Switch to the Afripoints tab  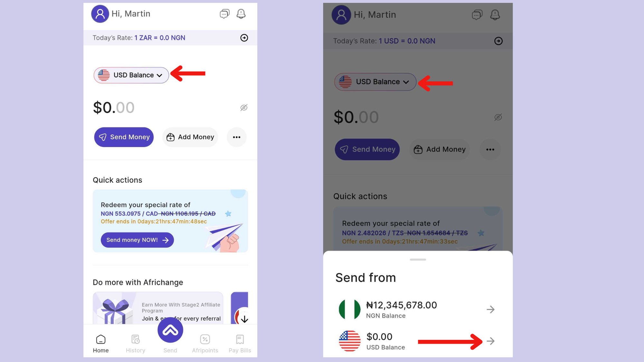[205, 344]
